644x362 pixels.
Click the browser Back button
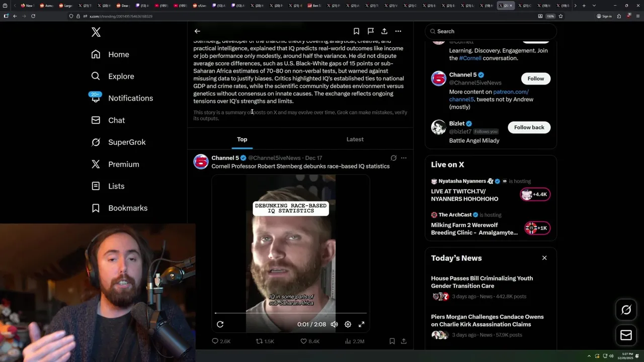[x=15, y=16]
